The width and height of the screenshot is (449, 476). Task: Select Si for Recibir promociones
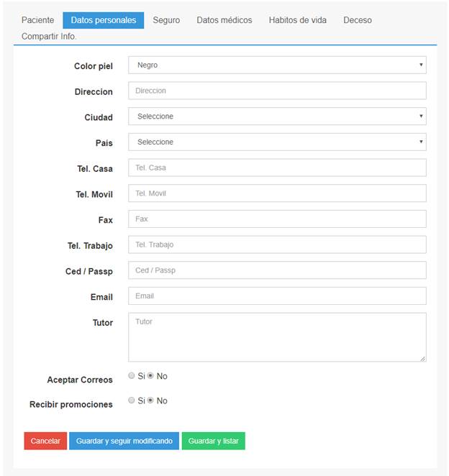coord(131,400)
